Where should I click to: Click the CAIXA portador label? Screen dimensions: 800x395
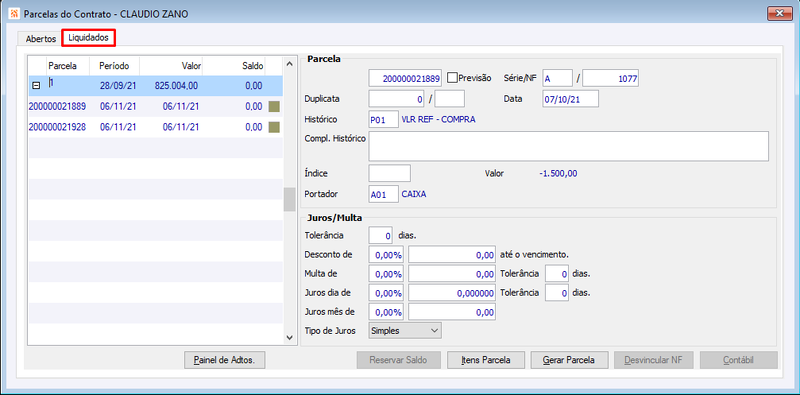click(x=414, y=194)
